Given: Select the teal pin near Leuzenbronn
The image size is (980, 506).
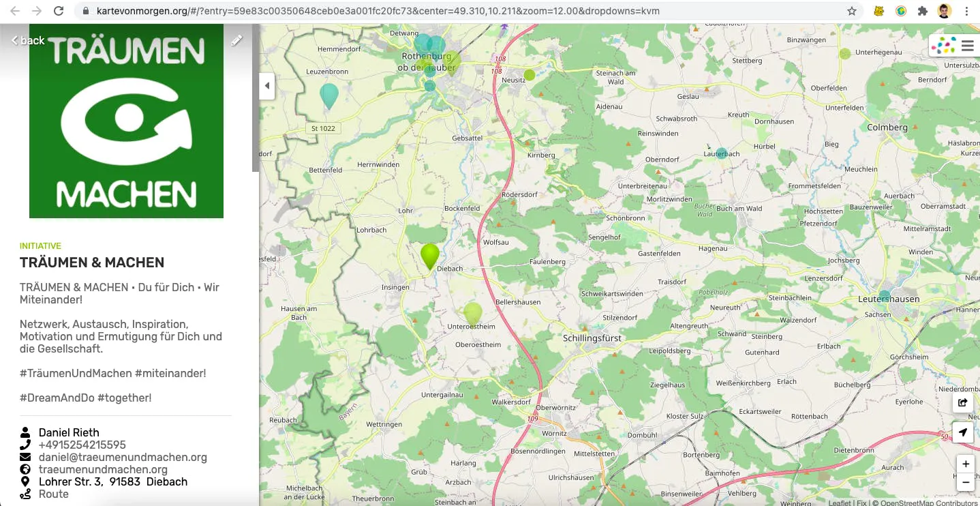Looking at the screenshot, I should [x=329, y=96].
